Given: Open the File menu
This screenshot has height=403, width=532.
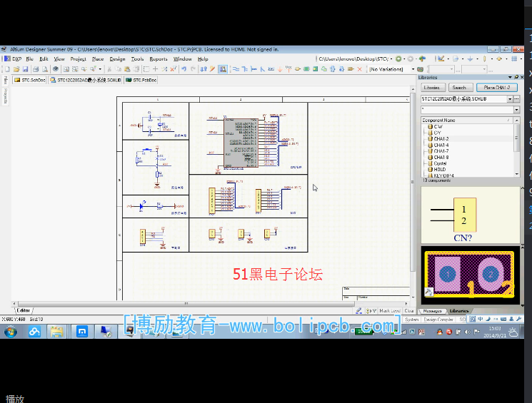Looking at the screenshot, I should [x=29, y=59].
